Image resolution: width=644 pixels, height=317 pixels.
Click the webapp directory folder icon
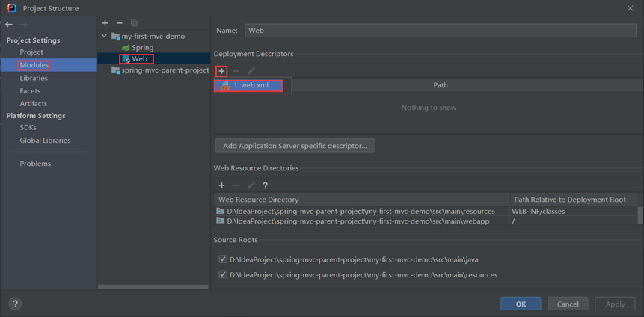coord(221,221)
